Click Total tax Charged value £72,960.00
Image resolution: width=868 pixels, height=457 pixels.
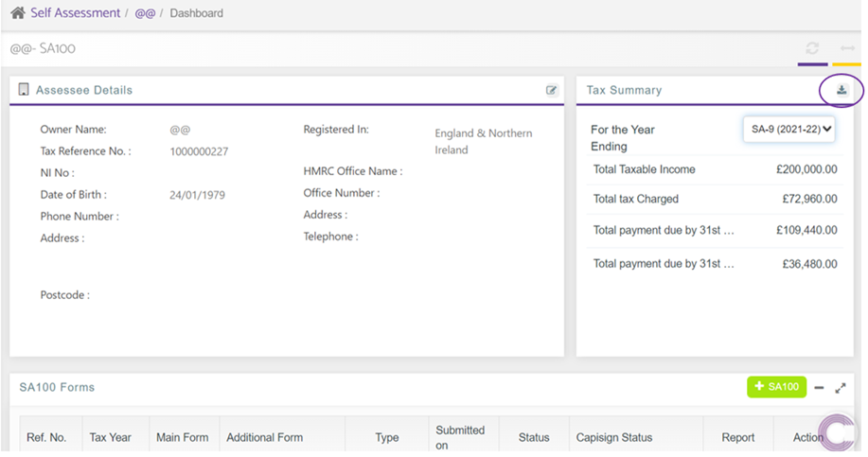tap(809, 199)
